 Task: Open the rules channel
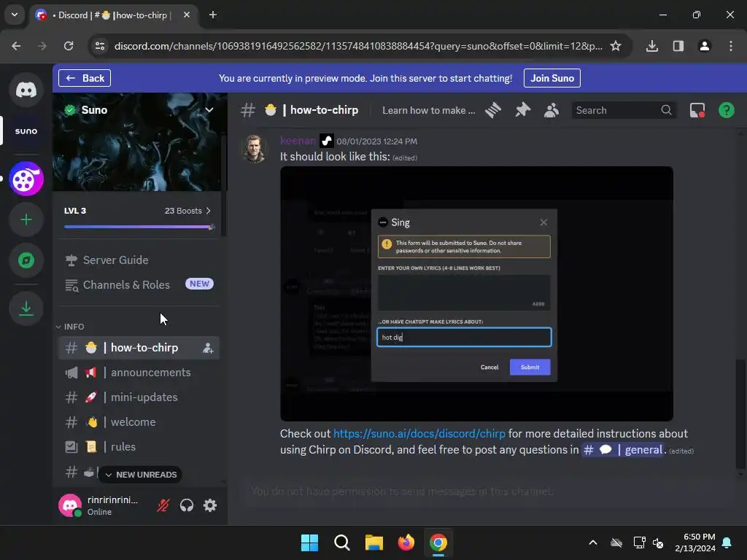(139, 447)
